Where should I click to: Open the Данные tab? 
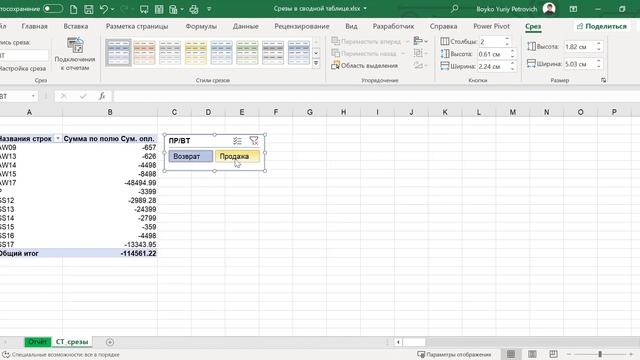click(245, 26)
